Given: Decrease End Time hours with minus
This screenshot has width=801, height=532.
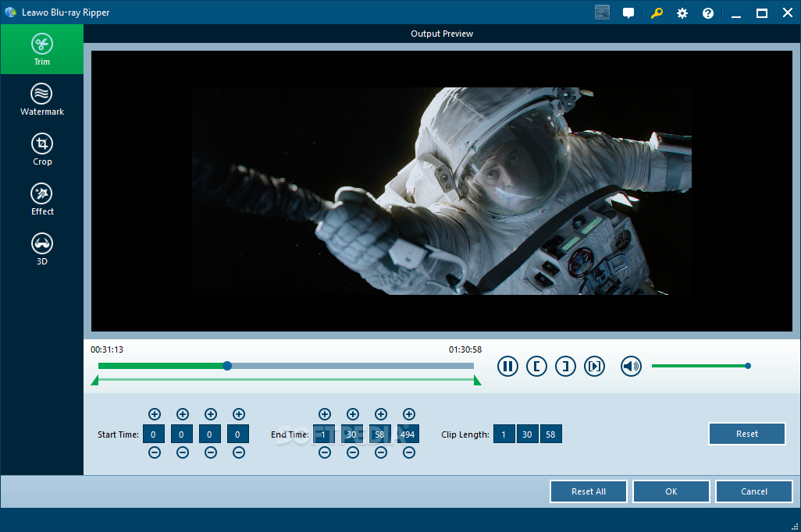Looking at the screenshot, I should 325,452.
